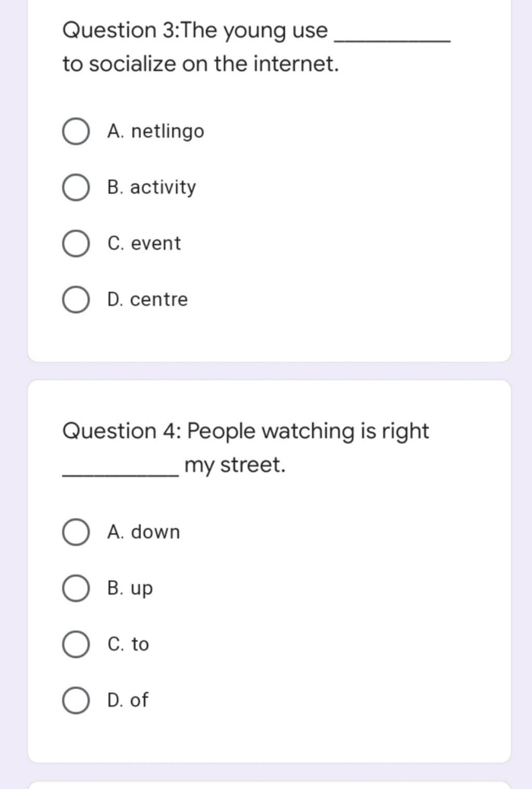The image size is (532, 789).
Task: Click the 'A. down' option text
Action: 143,532
